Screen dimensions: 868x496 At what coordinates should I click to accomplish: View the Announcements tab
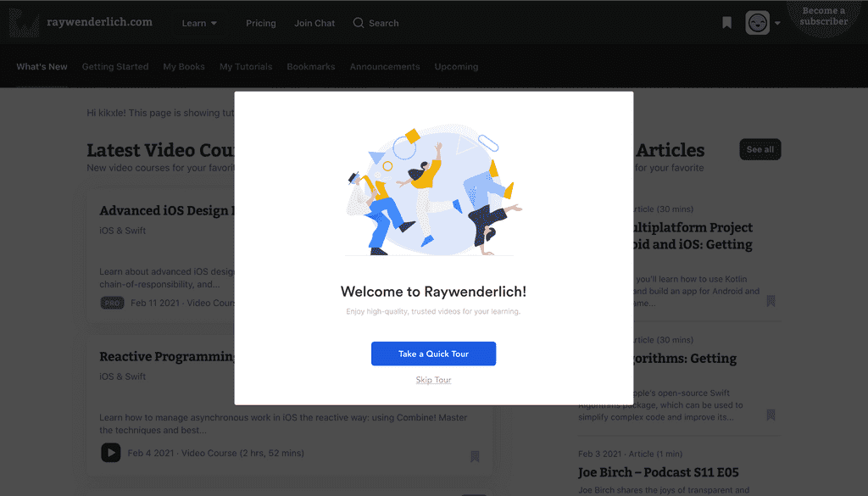click(385, 66)
